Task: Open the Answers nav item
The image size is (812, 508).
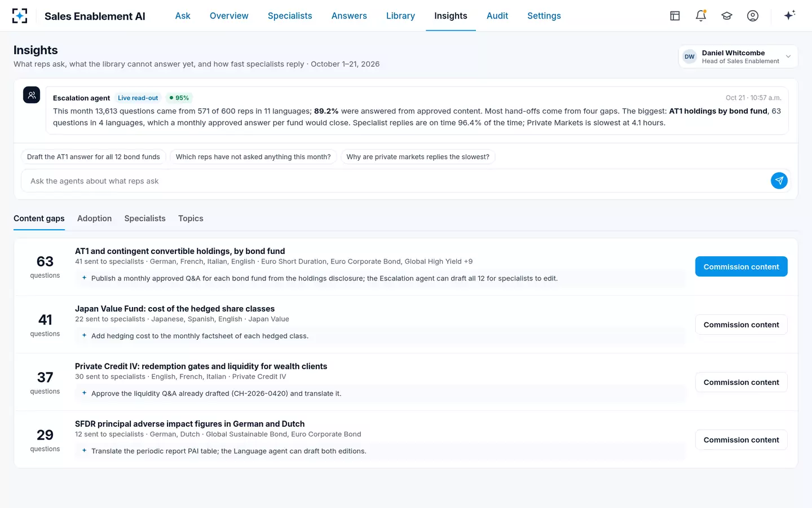Action: (349, 16)
